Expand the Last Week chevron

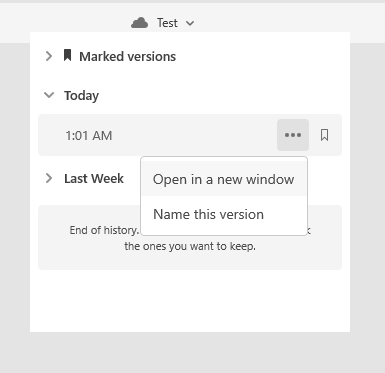point(49,178)
